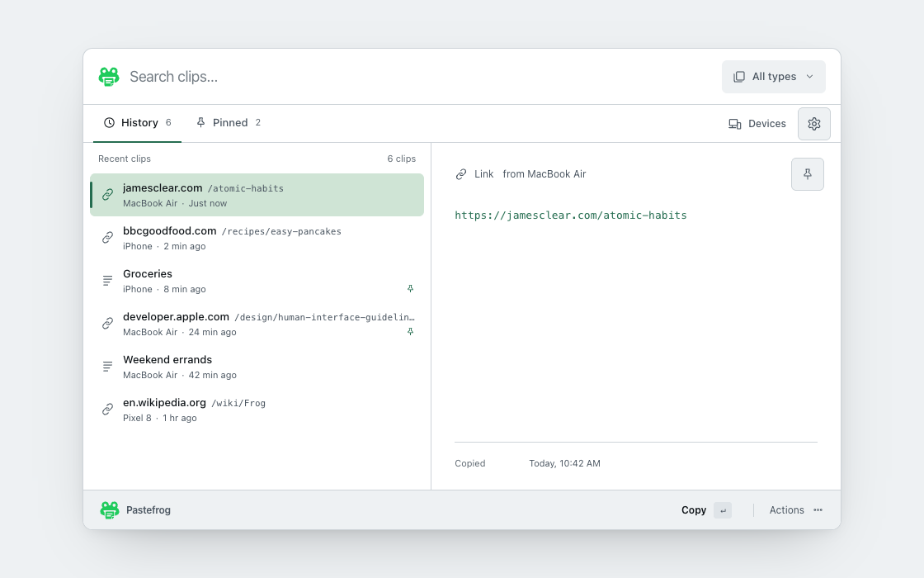
Task: Focus the Search clips input field
Action: (x=420, y=77)
